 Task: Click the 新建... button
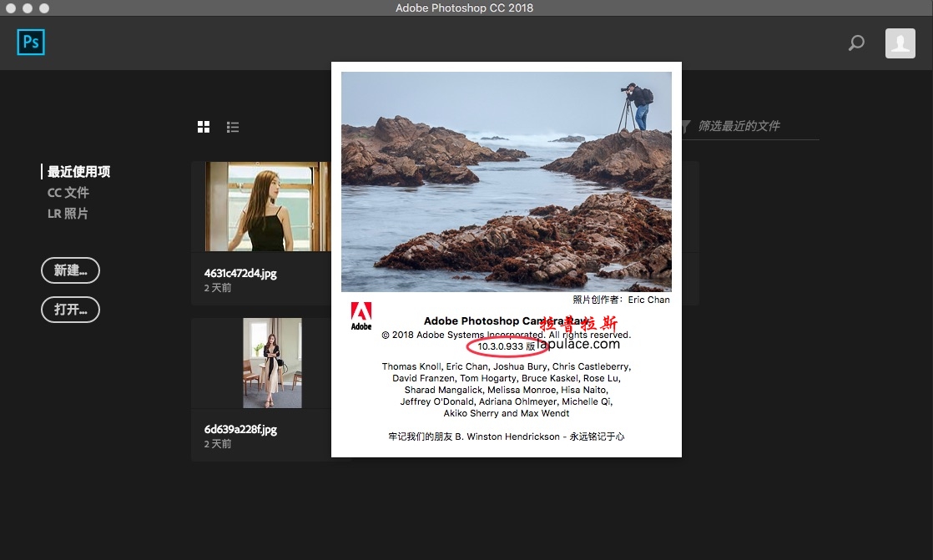click(70, 270)
